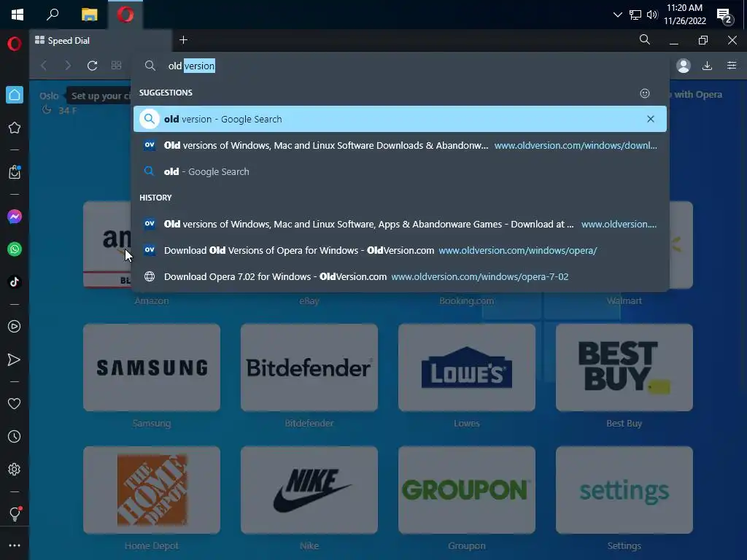747x560 pixels.
Task: Open the profile account icon
Action: (x=683, y=66)
